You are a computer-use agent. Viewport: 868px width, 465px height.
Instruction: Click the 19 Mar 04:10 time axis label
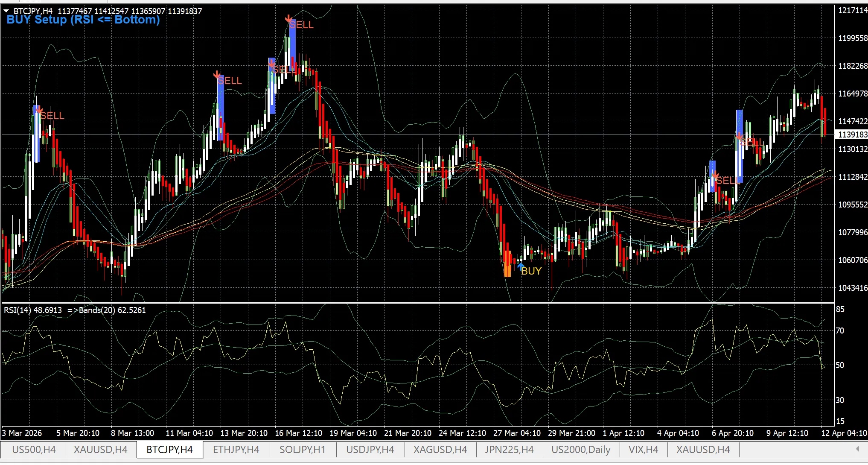point(353,433)
